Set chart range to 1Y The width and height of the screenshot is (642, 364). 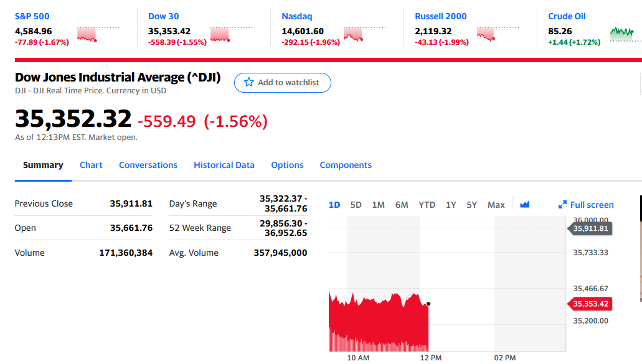point(451,205)
